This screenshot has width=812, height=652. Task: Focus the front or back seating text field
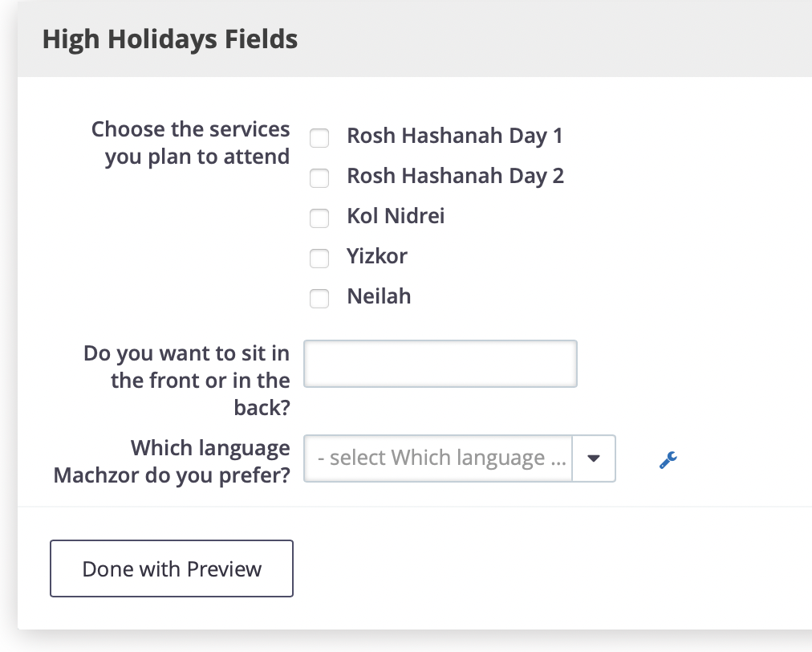[x=441, y=364]
